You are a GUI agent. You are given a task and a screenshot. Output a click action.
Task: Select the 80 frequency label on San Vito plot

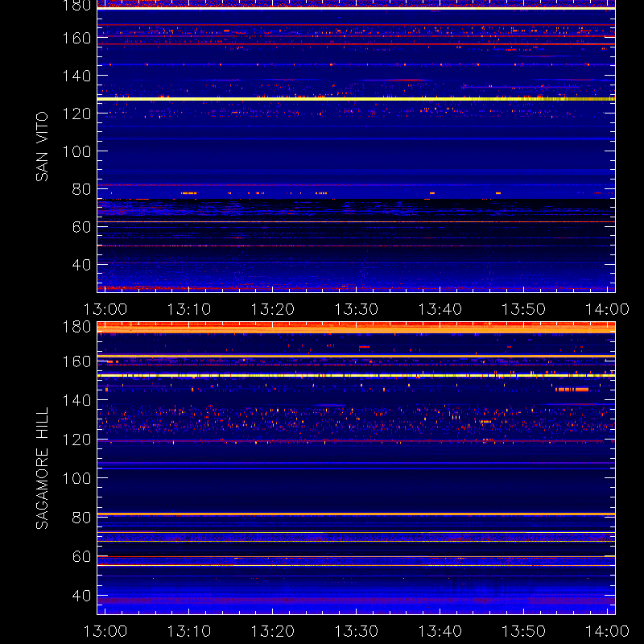click(81, 189)
